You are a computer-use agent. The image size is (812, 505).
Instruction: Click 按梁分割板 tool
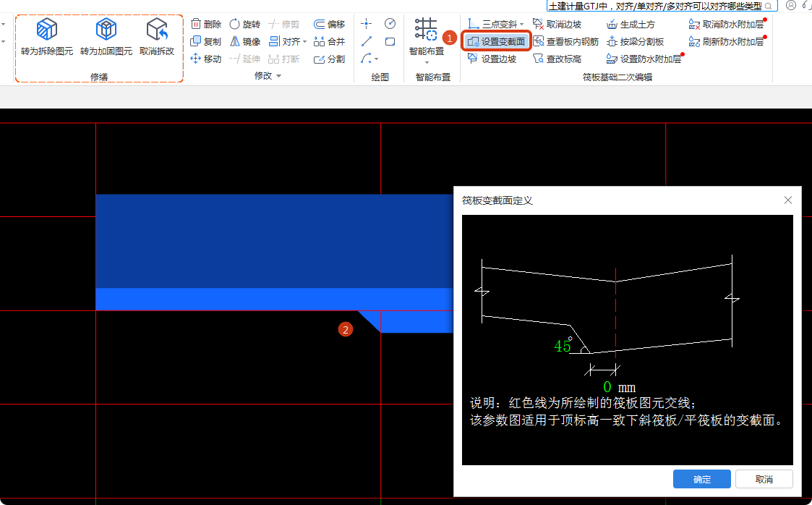pyautogui.click(x=636, y=41)
